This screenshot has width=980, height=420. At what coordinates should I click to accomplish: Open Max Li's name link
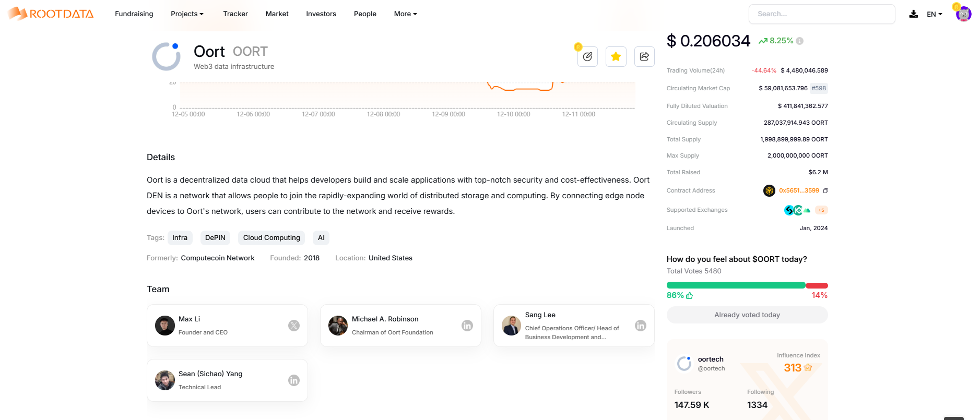189,319
